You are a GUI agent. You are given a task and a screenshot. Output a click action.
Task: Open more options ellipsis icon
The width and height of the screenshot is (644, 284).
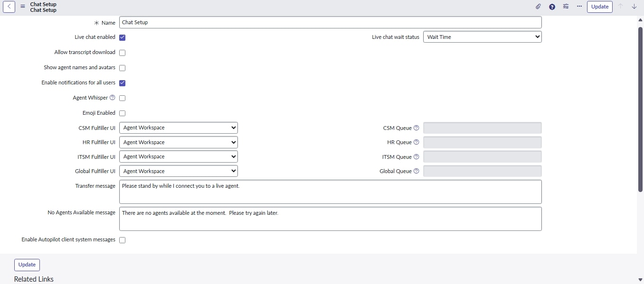[x=579, y=7]
